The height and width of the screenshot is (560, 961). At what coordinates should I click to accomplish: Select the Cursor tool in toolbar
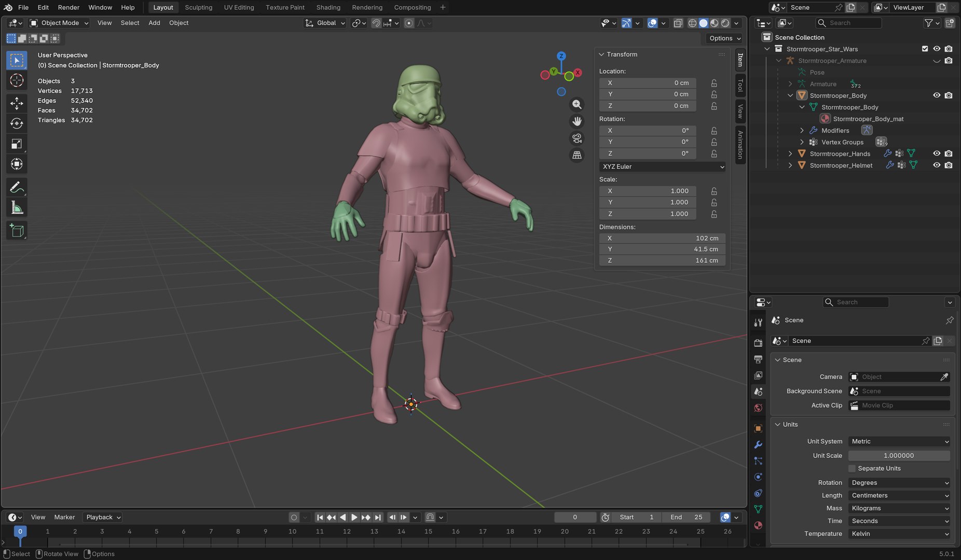[17, 80]
